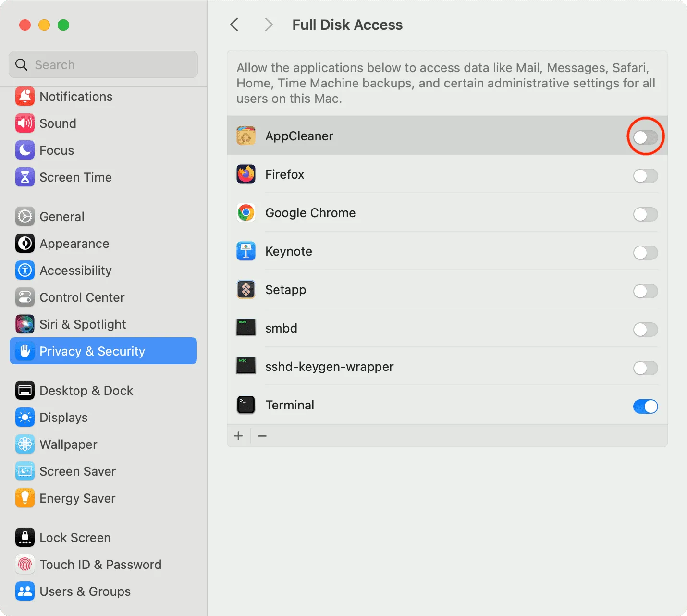Click the Search field in sidebar
687x616 pixels.
tap(103, 64)
